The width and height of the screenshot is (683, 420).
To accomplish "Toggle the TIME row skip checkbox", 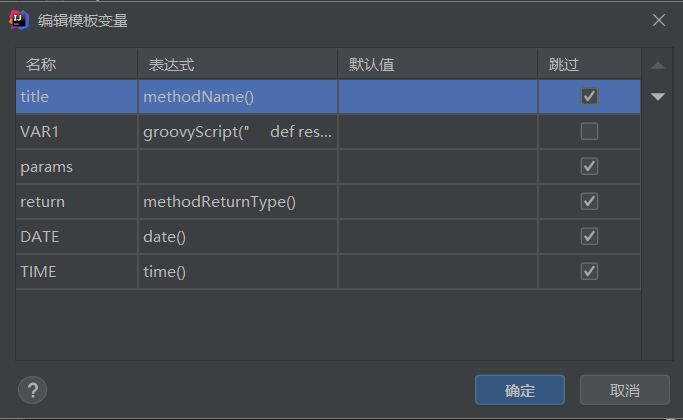I will pos(589,272).
